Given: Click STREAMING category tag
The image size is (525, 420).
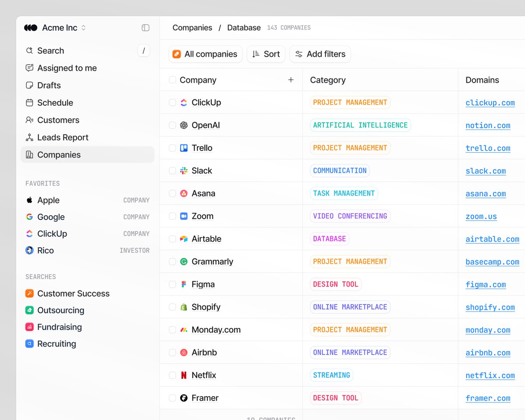Looking at the screenshot, I should [332, 375].
